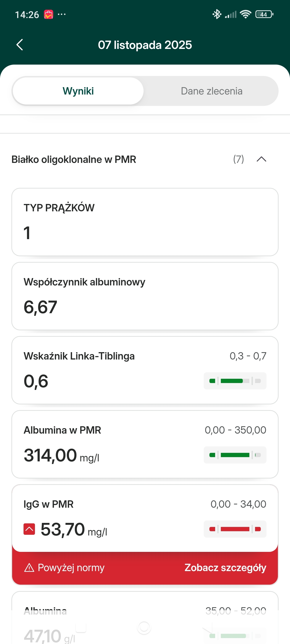Screen dimensions: 290x644
Task: Tap the red IgG w PMR range bar
Action: pos(235,529)
